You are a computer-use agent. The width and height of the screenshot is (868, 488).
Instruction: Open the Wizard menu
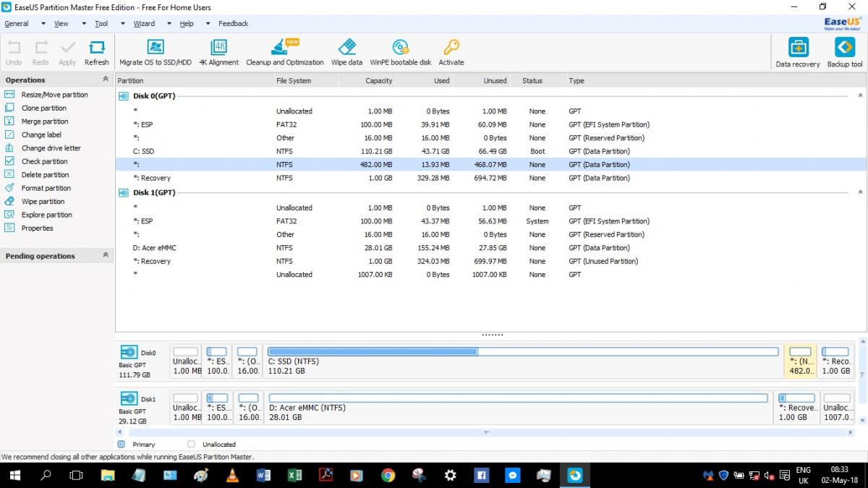coord(144,24)
